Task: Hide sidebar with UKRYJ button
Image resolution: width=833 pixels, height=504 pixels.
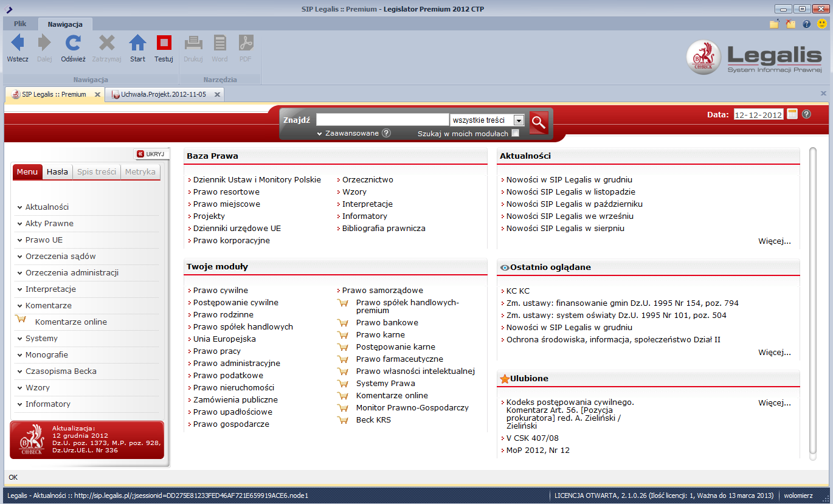Action: point(150,154)
